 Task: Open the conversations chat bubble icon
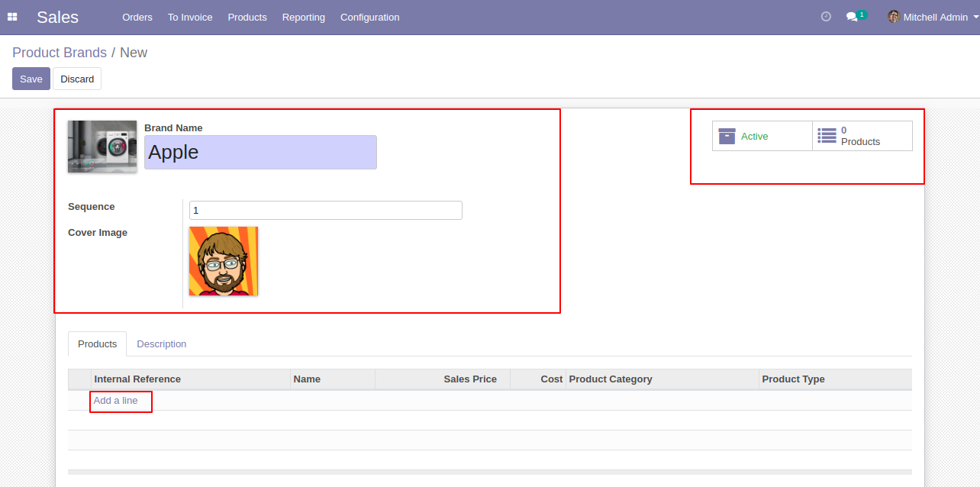coord(852,17)
